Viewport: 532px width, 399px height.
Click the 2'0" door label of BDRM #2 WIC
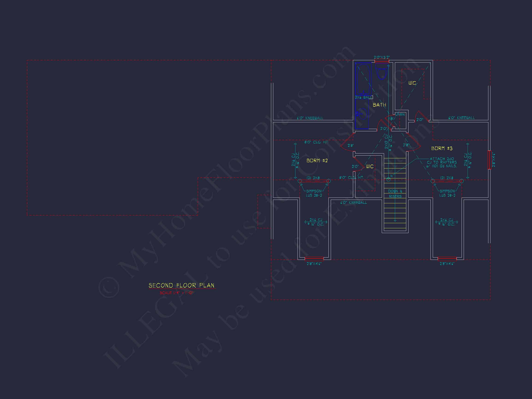[x=355, y=166]
